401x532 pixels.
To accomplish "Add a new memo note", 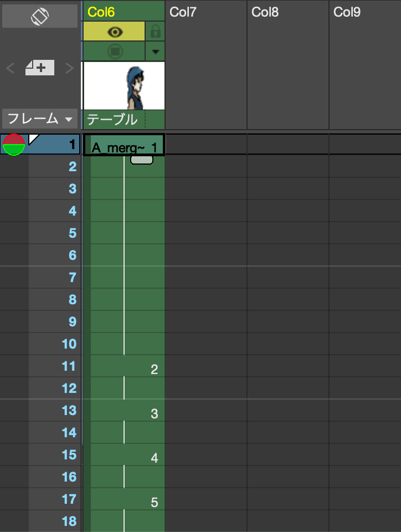I will click(40, 68).
